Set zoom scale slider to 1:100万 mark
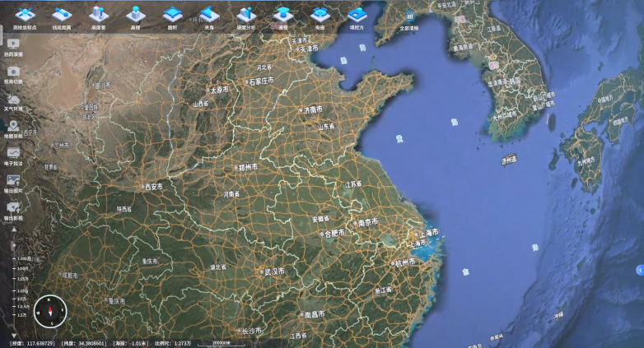 [13, 258]
